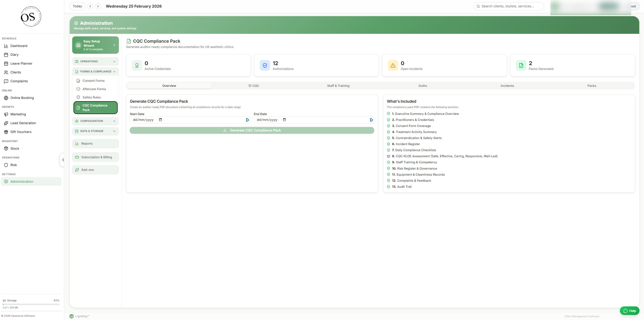
Task: Click the Add-ons puzzle icon
Action: [x=77, y=170]
